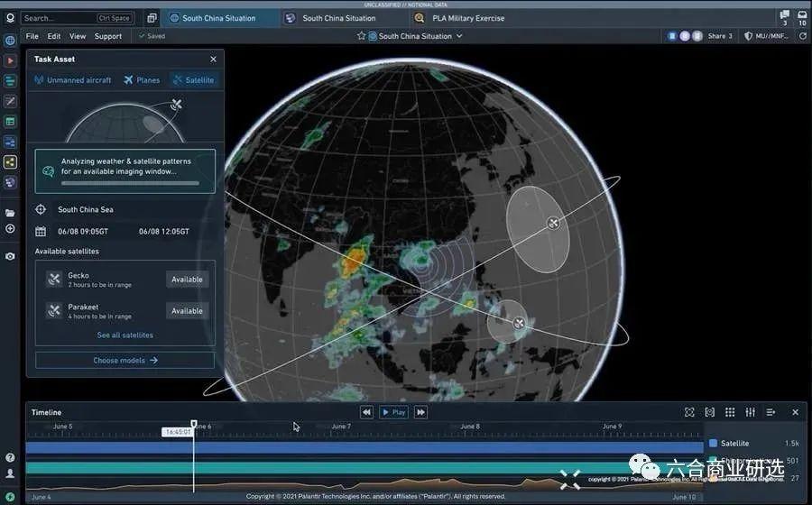Click Available button for Parakeet satellite
Image resolution: width=812 pixels, height=505 pixels.
(187, 311)
